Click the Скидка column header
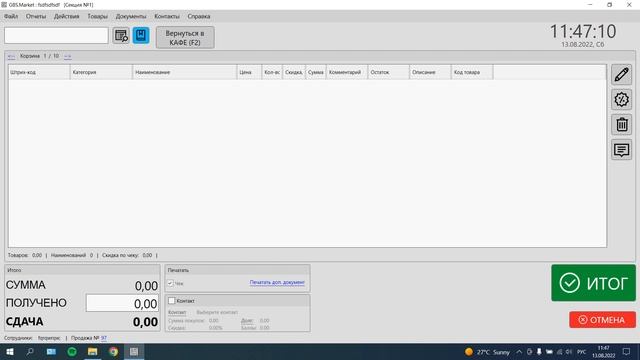 (x=294, y=72)
